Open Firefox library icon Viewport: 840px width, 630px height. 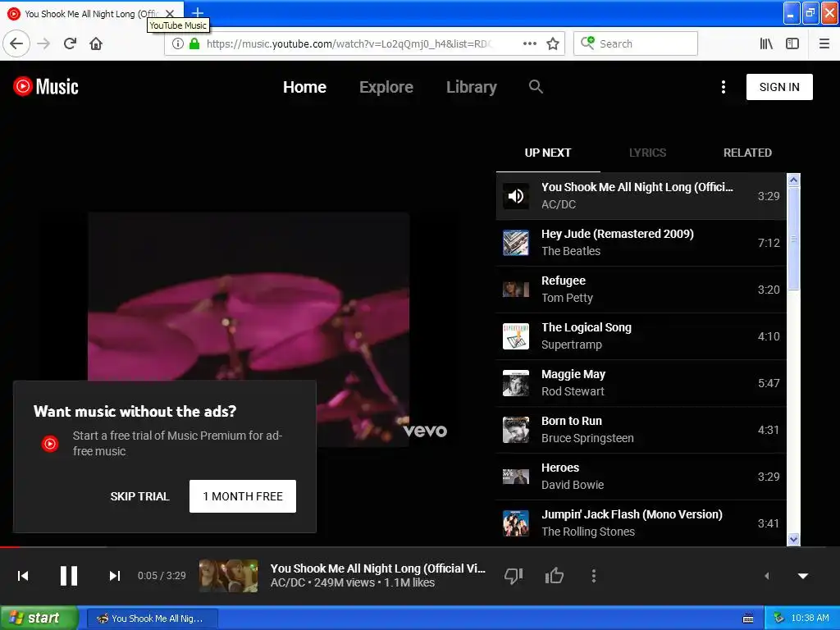pyautogui.click(x=766, y=43)
